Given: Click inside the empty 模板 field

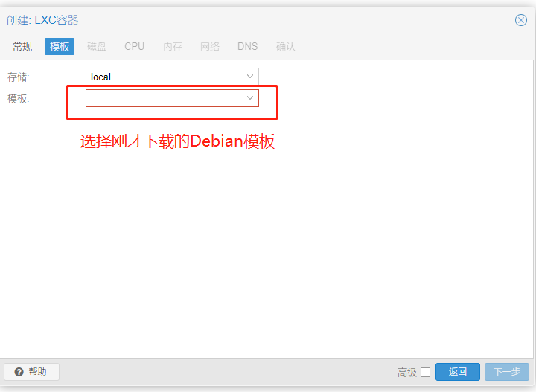Looking at the screenshot, I should point(164,98).
